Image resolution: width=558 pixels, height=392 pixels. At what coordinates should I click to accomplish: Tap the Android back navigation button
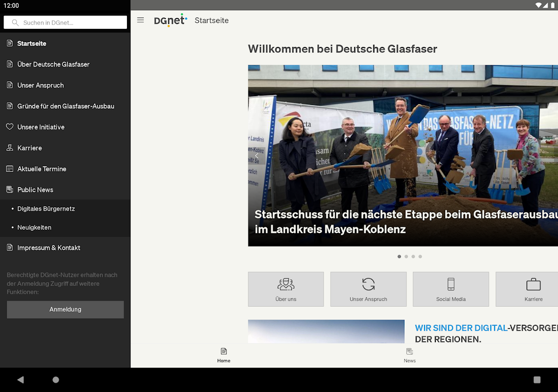point(20,380)
